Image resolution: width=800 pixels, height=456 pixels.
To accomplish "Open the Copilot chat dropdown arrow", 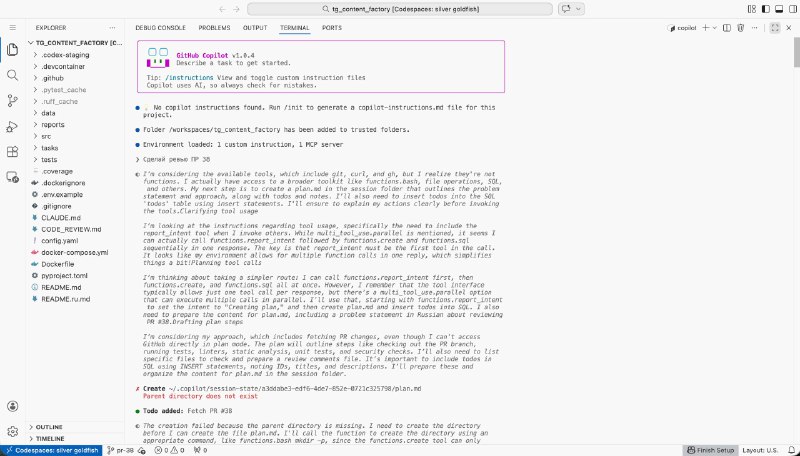I will [x=578, y=9].
